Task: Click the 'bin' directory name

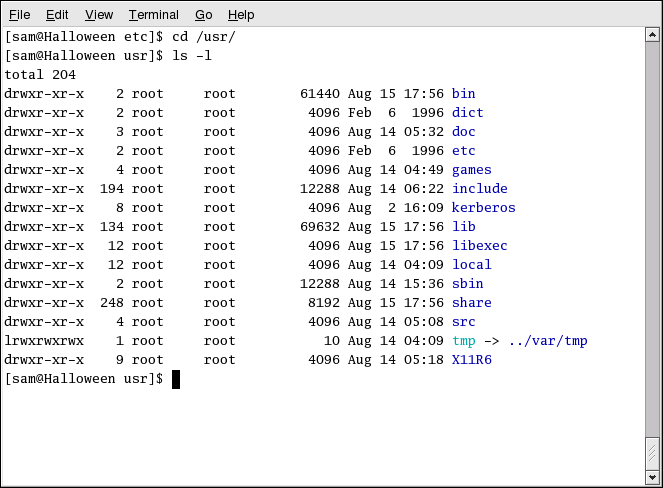Action: (464, 94)
